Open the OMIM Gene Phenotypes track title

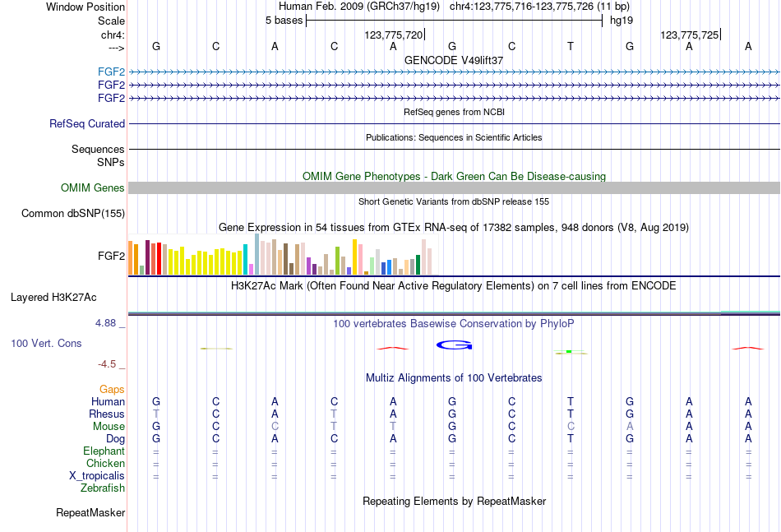pos(454,176)
